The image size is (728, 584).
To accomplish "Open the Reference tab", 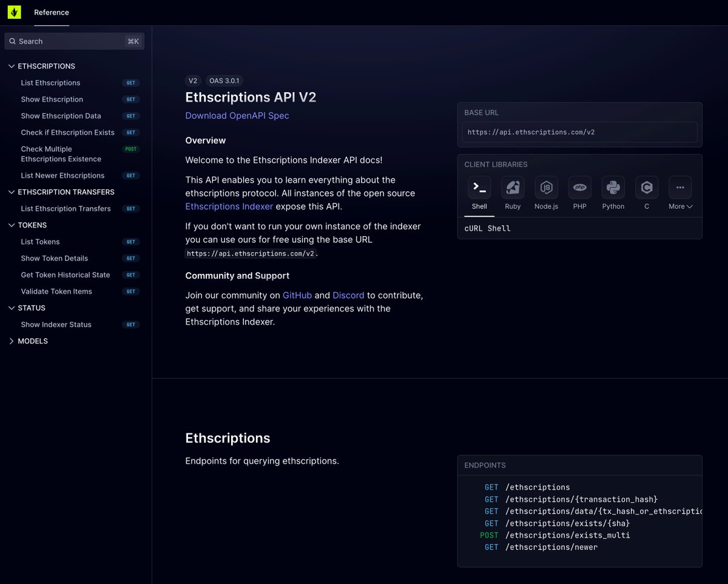I will 52,12.
